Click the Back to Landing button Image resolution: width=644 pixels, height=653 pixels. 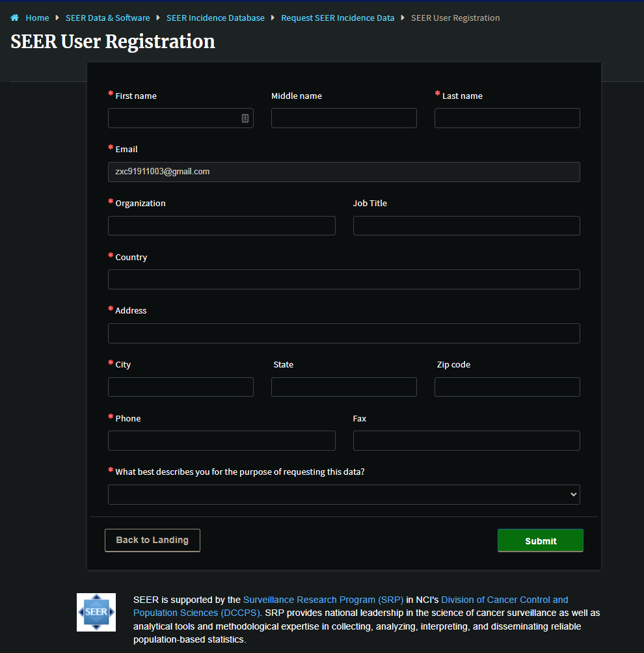point(152,540)
